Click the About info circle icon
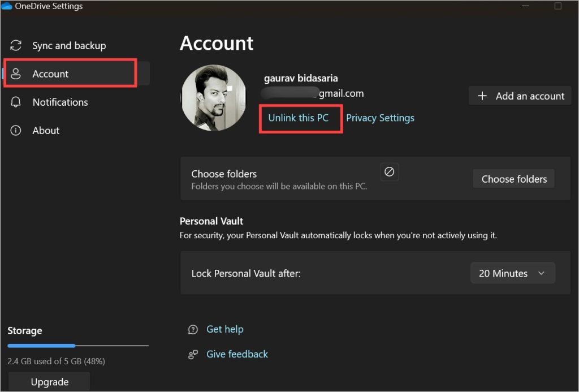 16,131
